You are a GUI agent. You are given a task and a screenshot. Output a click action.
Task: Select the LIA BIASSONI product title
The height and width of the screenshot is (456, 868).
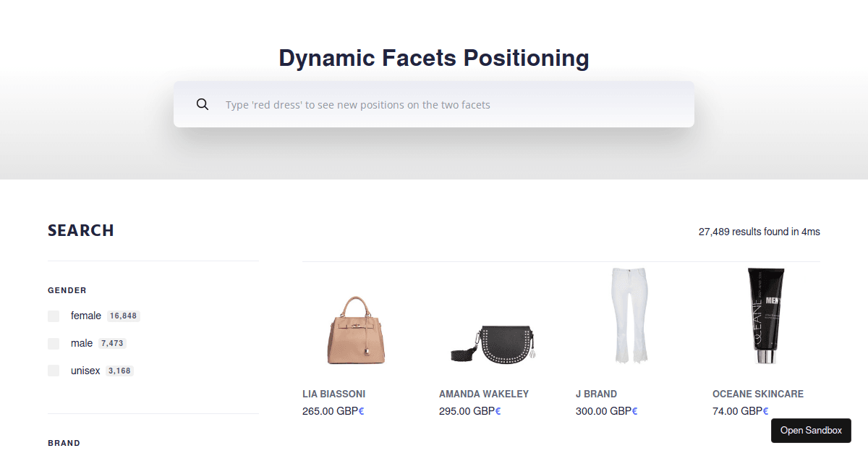click(x=333, y=394)
